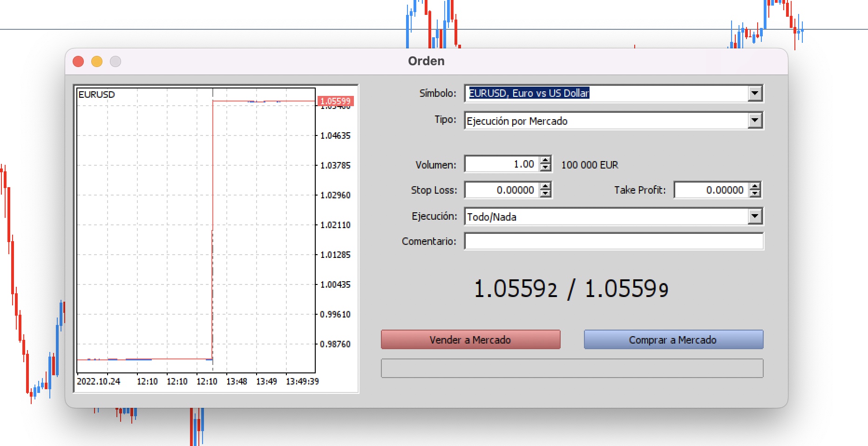Click the Volumen value field 1.00
The height and width of the screenshot is (446, 868).
click(x=502, y=164)
